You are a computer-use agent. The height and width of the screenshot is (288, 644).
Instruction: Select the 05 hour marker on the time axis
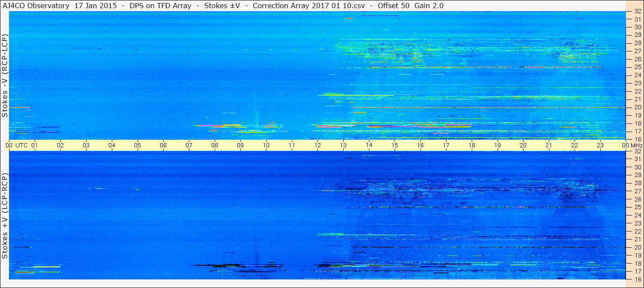pyautogui.click(x=138, y=146)
